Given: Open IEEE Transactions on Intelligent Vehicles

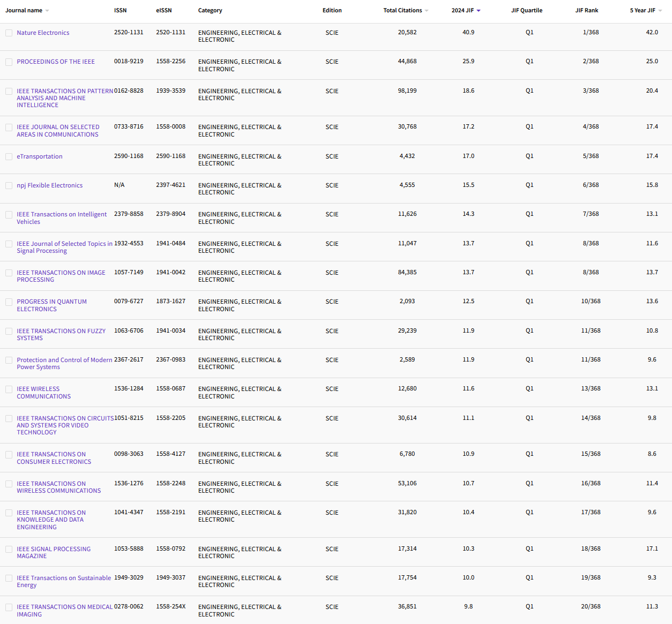Looking at the screenshot, I should (62, 217).
